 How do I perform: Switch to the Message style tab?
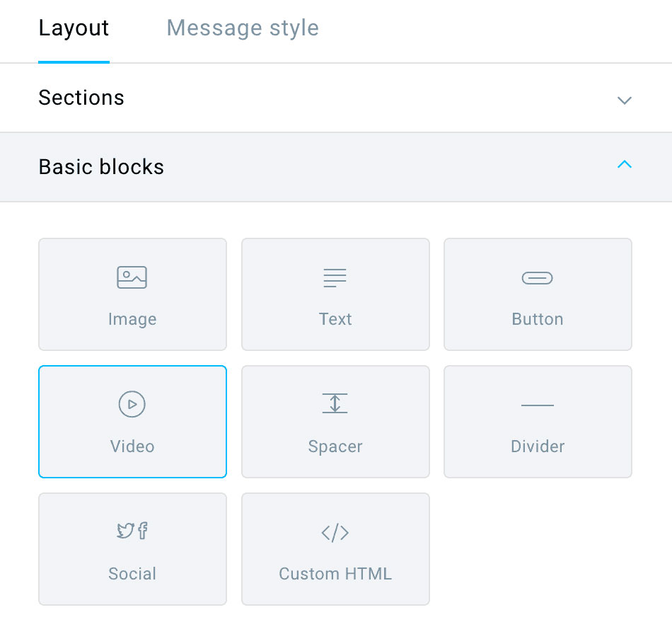(243, 28)
